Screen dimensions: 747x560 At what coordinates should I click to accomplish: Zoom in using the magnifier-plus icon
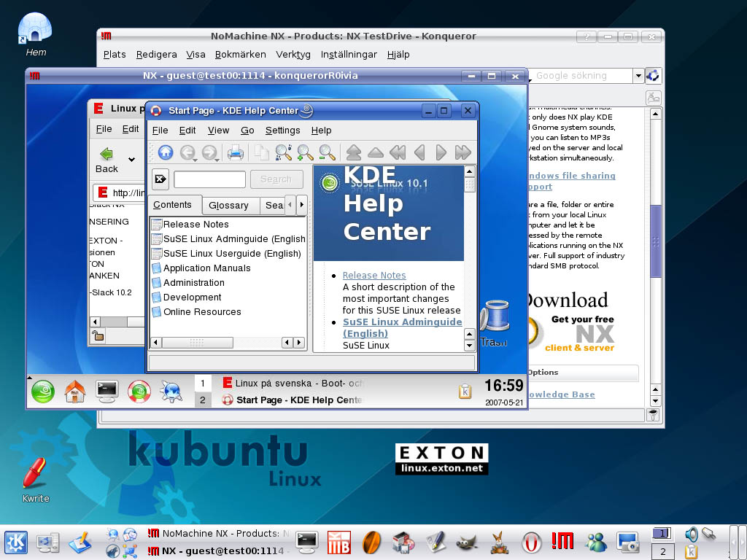click(303, 153)
